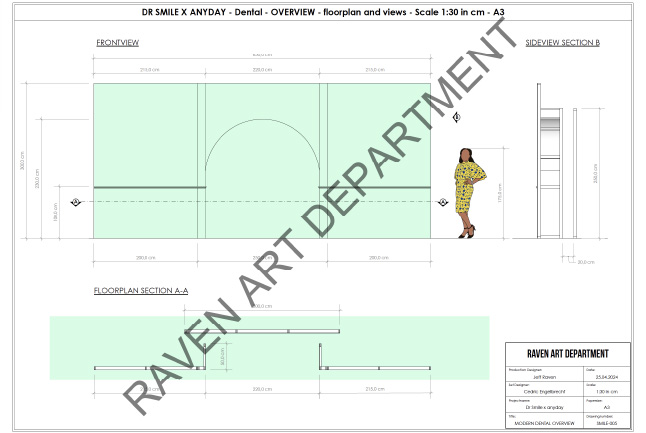Select the section B marker above the figure
Screen dimensions: 646x433
pyautogui.click(x=457, y=118)
